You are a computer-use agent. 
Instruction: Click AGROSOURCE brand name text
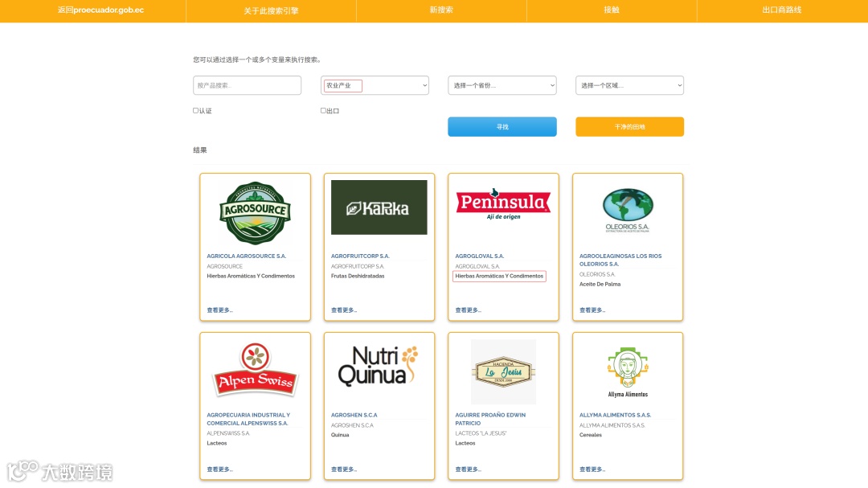pyautogui.click(x=224, y=266)
